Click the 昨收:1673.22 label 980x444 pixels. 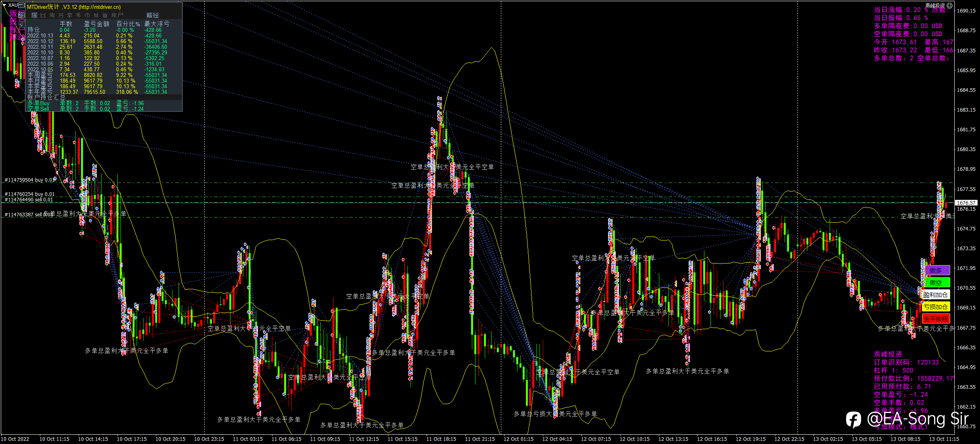pos(895,50)
